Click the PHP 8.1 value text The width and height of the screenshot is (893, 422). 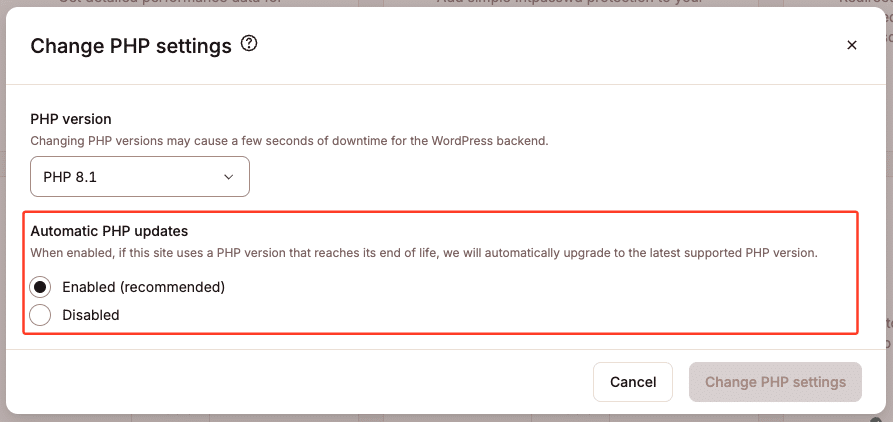[x=70, y=177]
